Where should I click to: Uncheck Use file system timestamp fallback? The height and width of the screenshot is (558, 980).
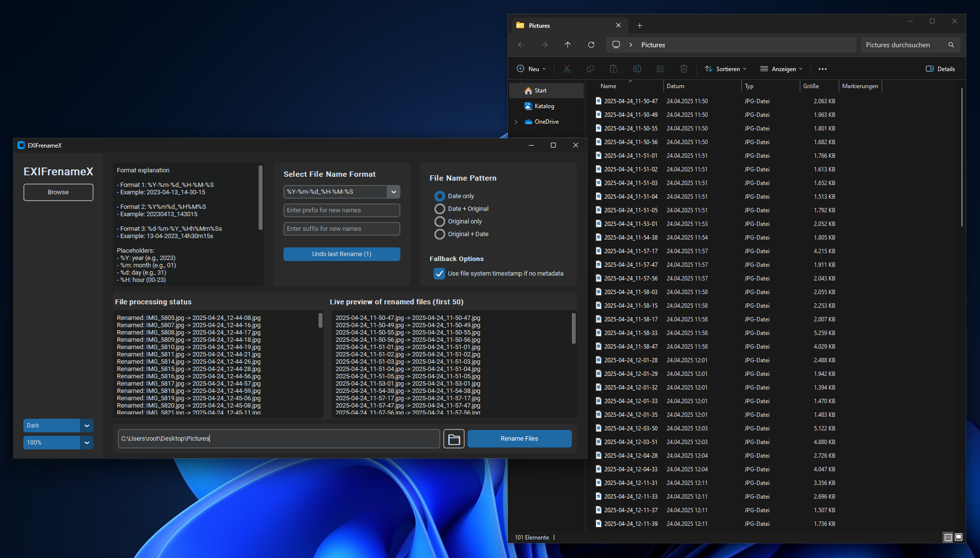pos(439,274)
